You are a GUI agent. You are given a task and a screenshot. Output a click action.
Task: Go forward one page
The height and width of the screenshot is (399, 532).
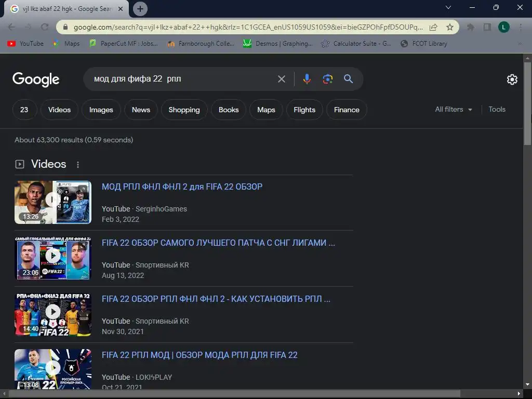coord(28,27)
